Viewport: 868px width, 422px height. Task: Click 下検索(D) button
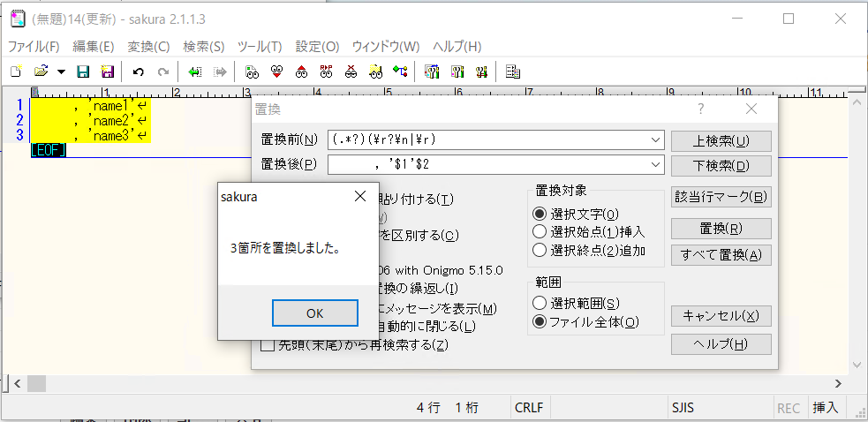tap(721, 166)
